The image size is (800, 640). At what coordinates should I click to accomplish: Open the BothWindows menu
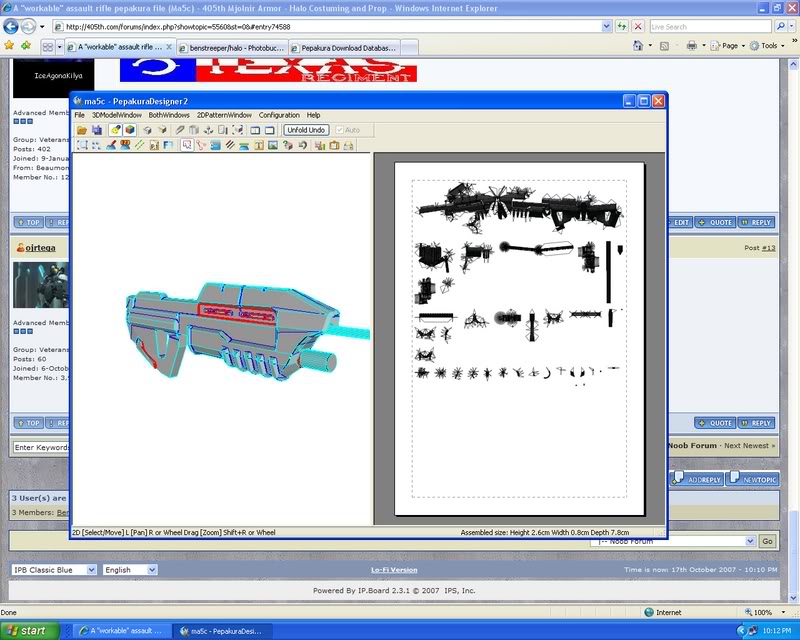coord(169,115)
